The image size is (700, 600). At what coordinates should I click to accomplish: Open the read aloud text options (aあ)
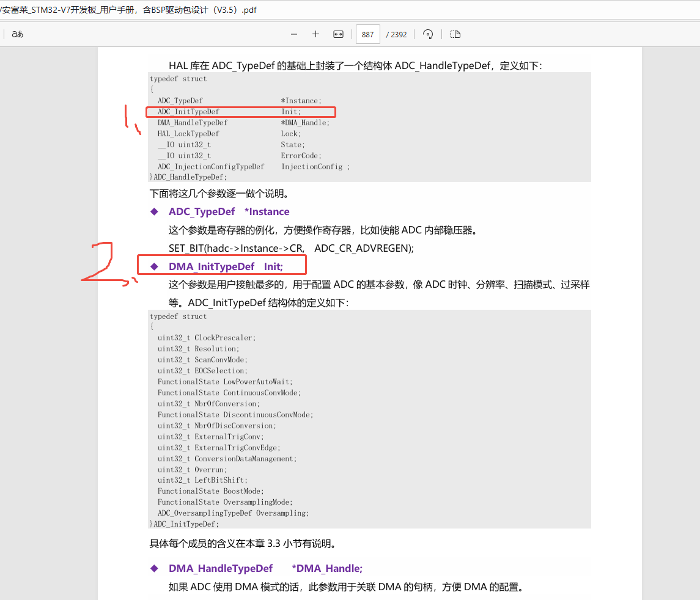point(17,34)
